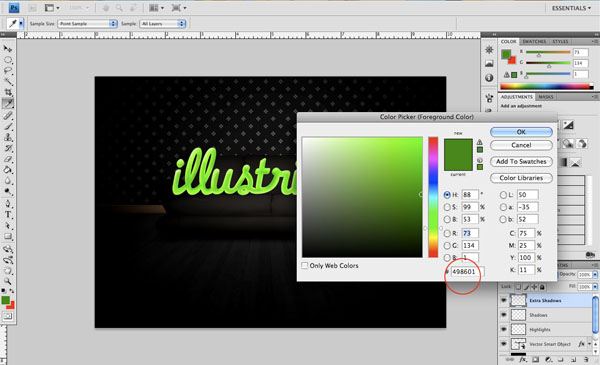Viewport: 600px width, 365px height.
Task: Select the S saturation radio button
Action: point(447,207)
